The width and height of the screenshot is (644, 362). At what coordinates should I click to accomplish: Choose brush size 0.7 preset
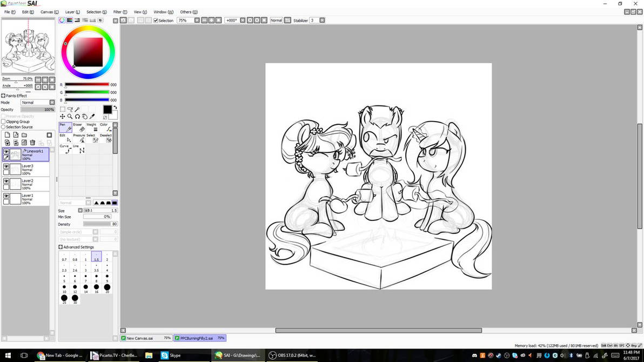pos(64,257)
